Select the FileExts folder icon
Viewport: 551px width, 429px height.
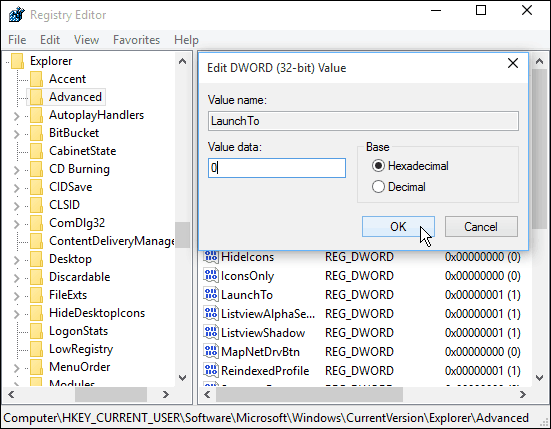[36, 295]
